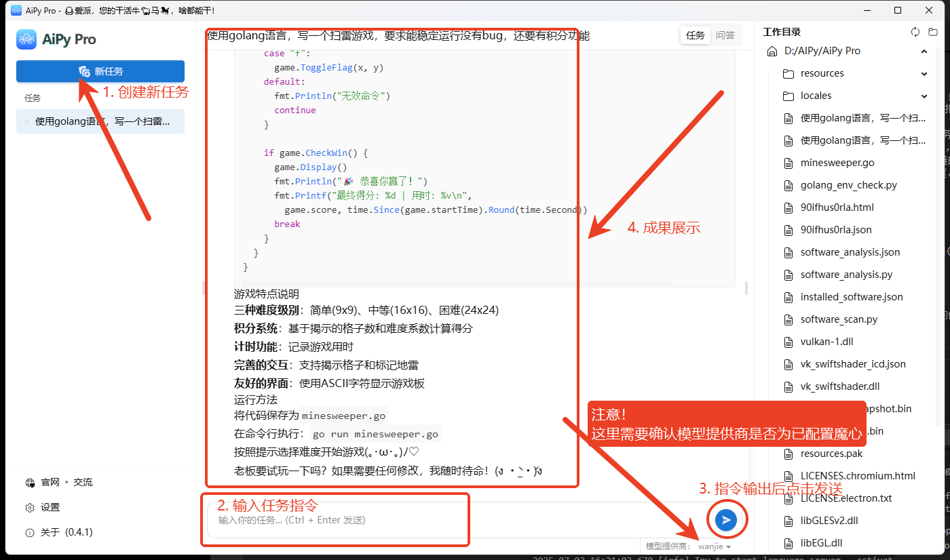The height and width of the screenshot is (560, 950).
Task: Minimize the AiPy Pro window
Action: [x=867, y=10]
